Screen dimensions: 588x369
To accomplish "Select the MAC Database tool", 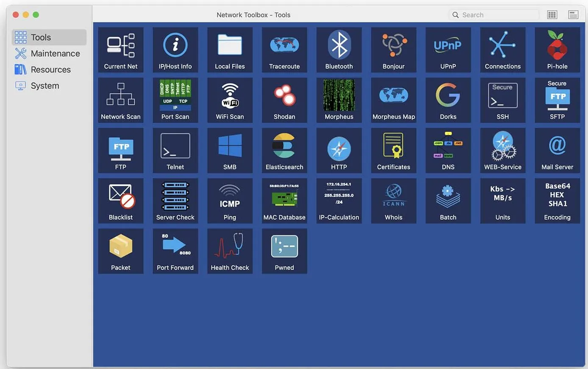I will point(284,200).
